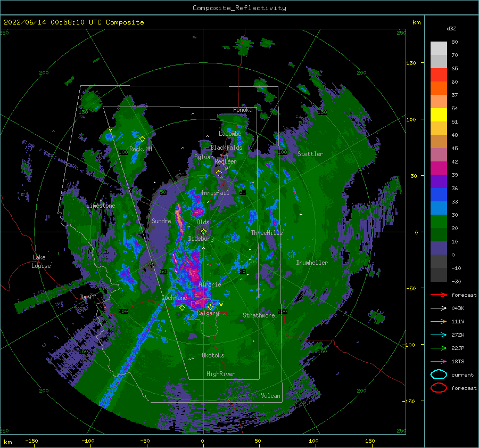Pick the royal blue swatch between 36 and 33
479x448 pixels.
[x=439, y=195]
